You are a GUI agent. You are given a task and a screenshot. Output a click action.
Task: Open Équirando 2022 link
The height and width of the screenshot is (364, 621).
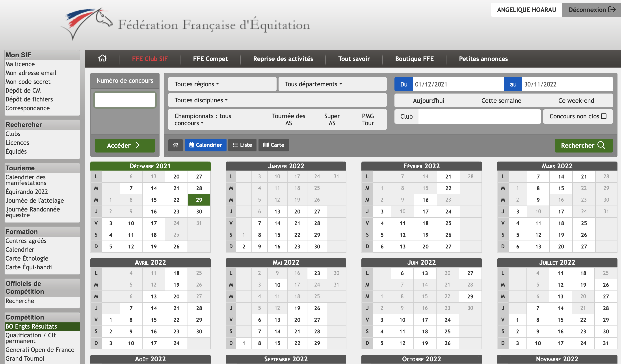pos(27,191)
